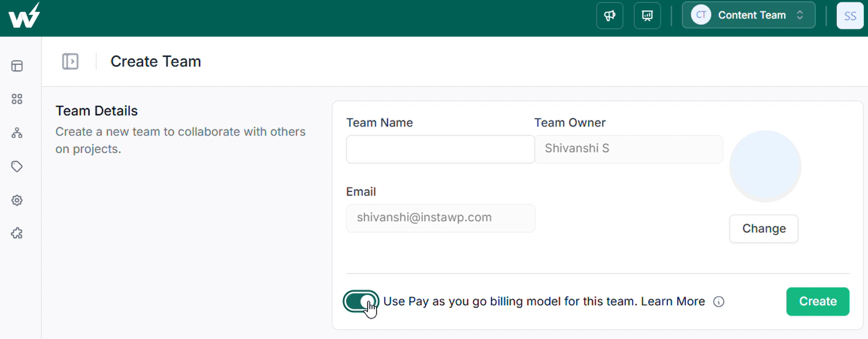Screen dimensions: 868x339
Task: Click the InstaWP logo in header
Action: tap(24, 15)
